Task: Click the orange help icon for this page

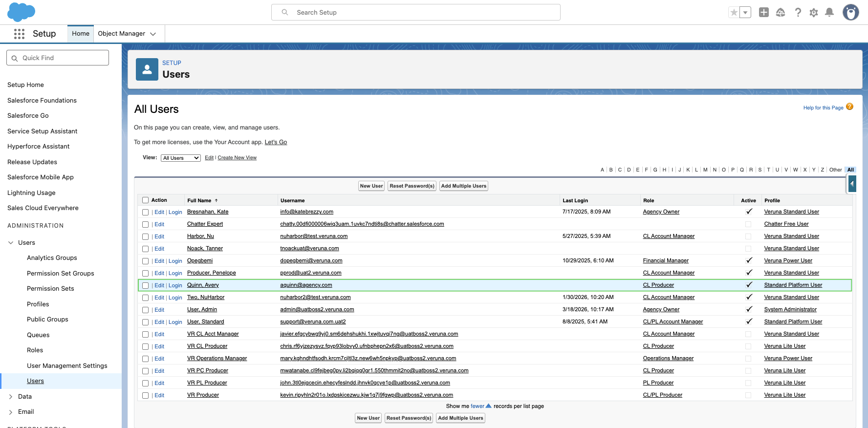Action: pyautogui.click(x=849, y=107)
